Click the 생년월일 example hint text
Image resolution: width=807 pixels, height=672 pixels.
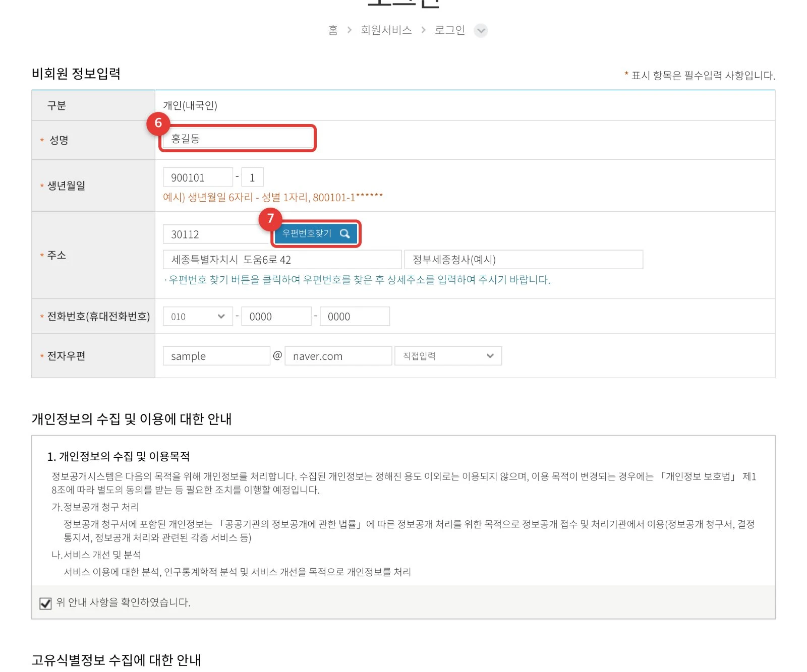pos(273,197)
